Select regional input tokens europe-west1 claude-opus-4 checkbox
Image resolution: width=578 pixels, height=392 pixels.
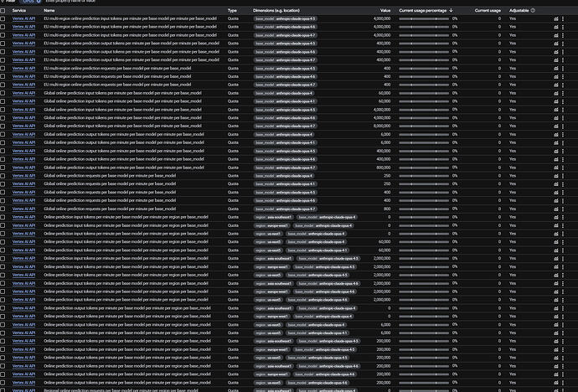click(3, 225)
